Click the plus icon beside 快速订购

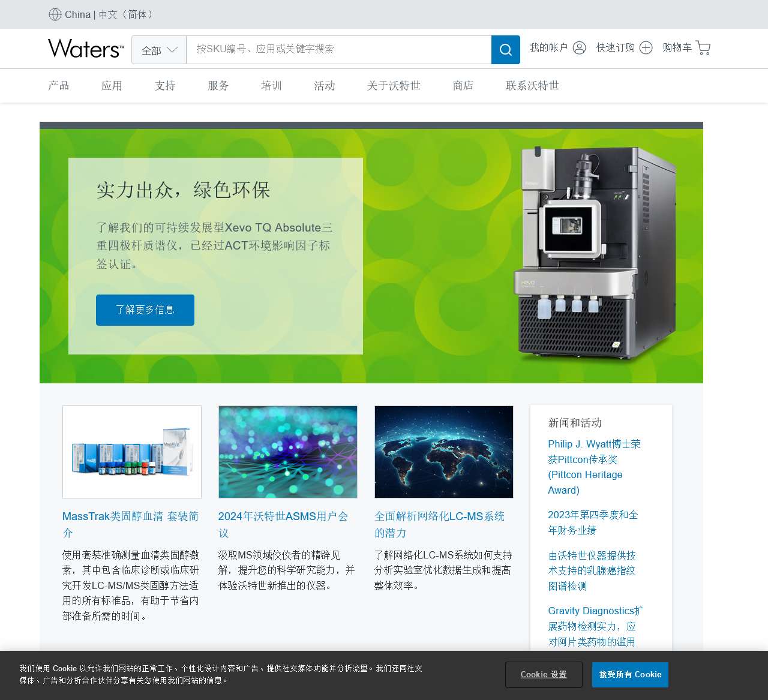pyautogui.click(x=646, y=47)
